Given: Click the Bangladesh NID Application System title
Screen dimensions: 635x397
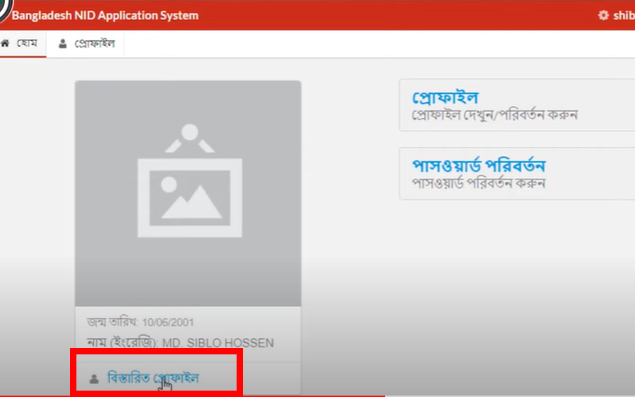Looking at the screenshot, I should (x=105, y=15).
